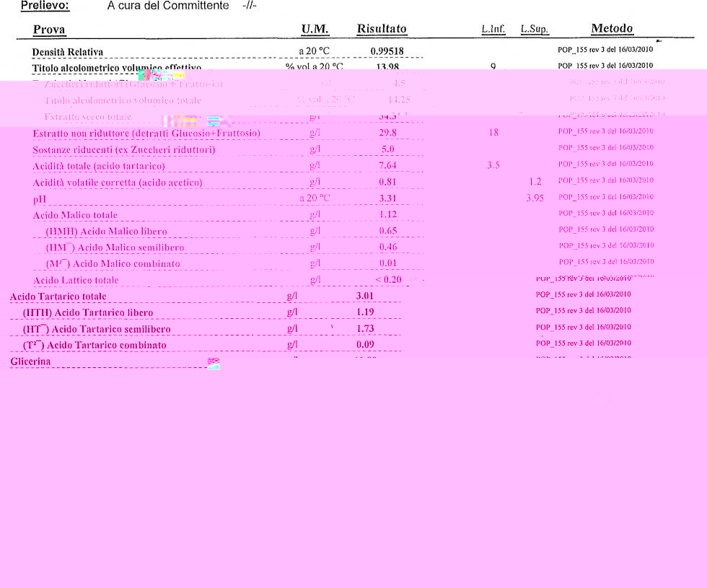
Task: Click the pH result value 3.31
Action: click(388, 198)
